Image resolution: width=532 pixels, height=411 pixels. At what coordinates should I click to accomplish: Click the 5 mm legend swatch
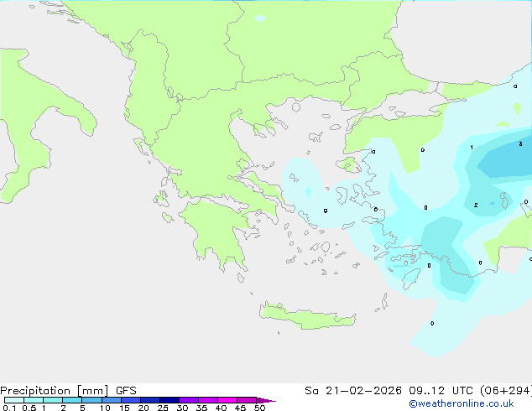(91, 400)
